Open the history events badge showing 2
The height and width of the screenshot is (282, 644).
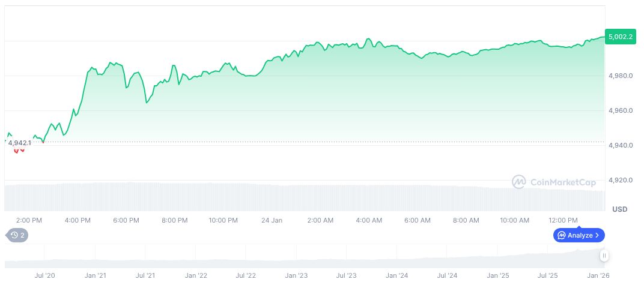pos(17,235)
